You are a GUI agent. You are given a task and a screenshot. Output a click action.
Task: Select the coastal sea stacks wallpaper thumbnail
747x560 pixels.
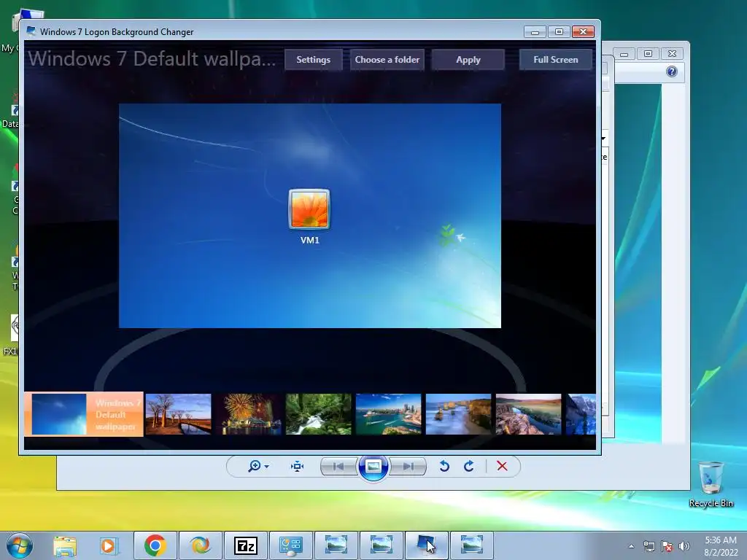(458, 414)
